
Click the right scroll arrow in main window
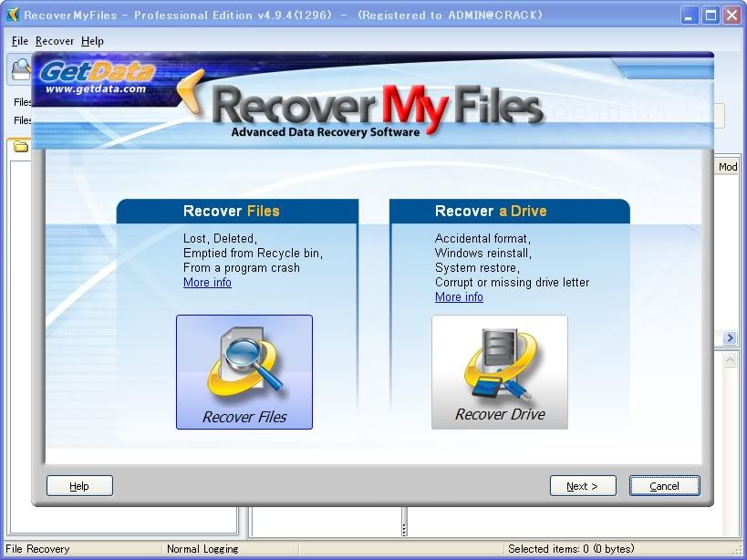(730, 338)
